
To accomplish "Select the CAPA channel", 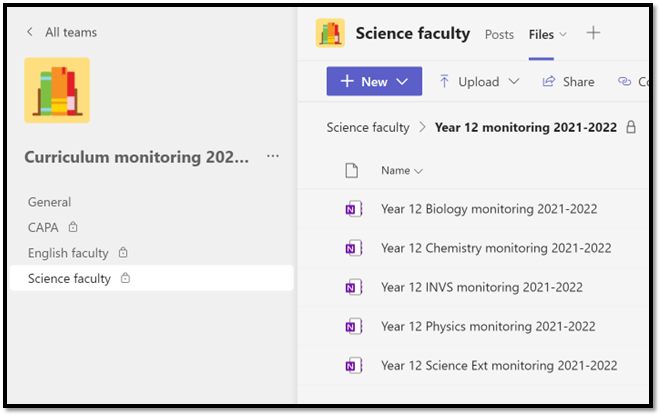I will click(43, 227).
